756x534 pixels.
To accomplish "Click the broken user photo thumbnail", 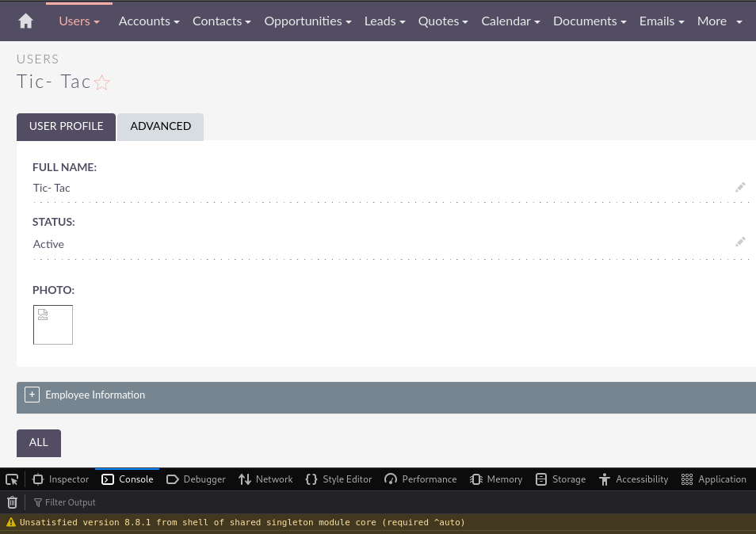I will tap(53, 325).
